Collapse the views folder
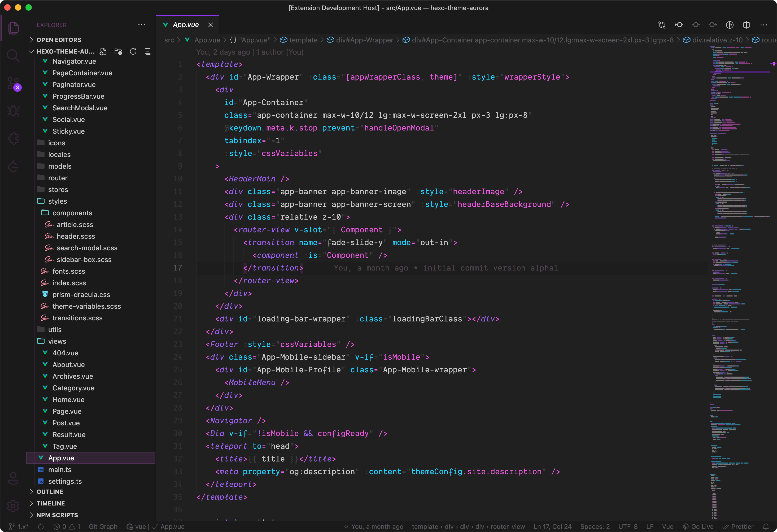This screenshot has height=532, width=777. (x=91, y=341)
